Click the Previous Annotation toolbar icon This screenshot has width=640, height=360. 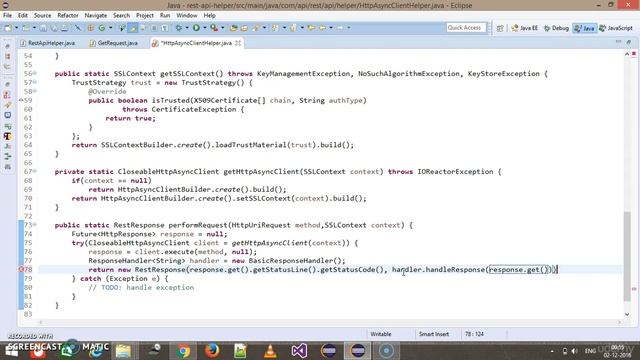293,28
